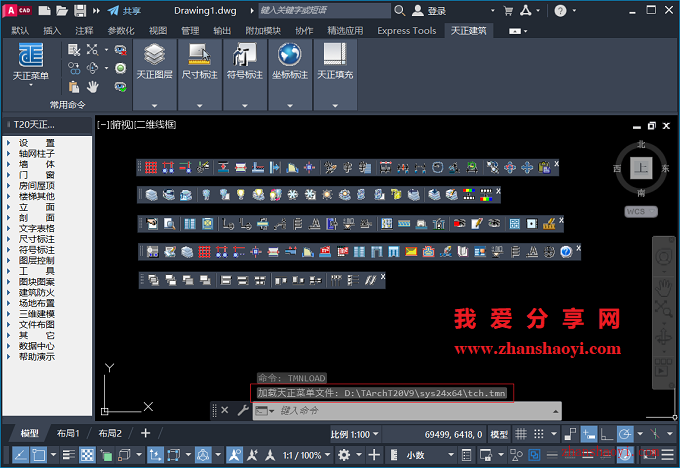The image size is (680, 468).
Task: Click the new file icon in quick access
Action: 45,10
